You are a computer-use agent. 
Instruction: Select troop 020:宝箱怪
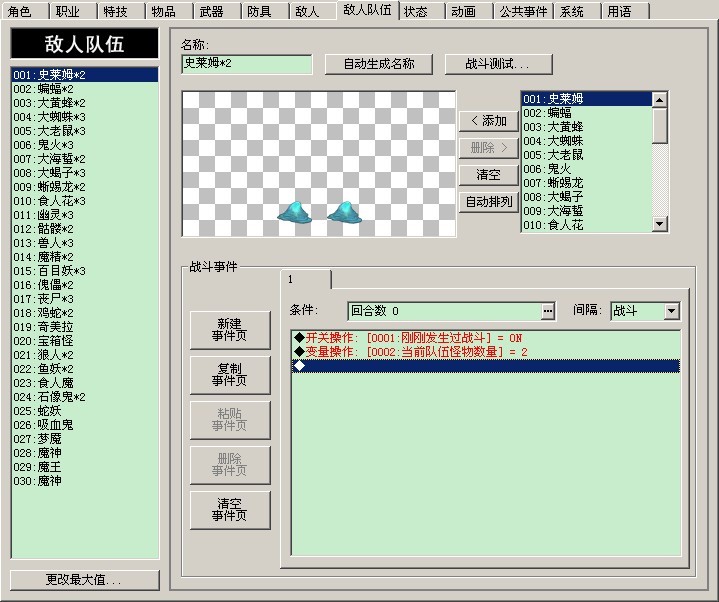click(85, 341)
